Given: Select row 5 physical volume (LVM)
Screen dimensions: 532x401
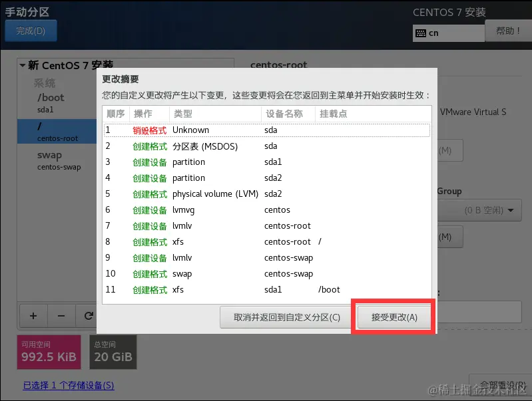Looking at the screenshot, I should click(267, 194).
